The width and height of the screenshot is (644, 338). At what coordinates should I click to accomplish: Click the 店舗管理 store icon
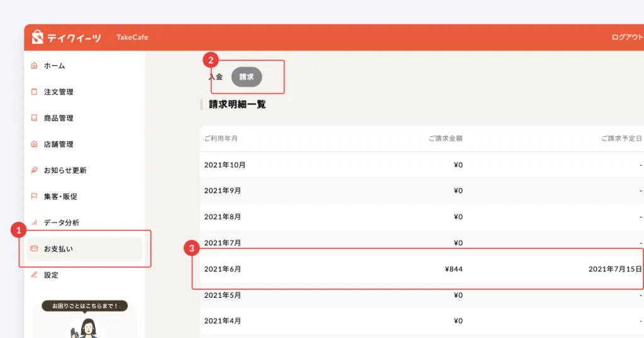(x=34, y=144)
